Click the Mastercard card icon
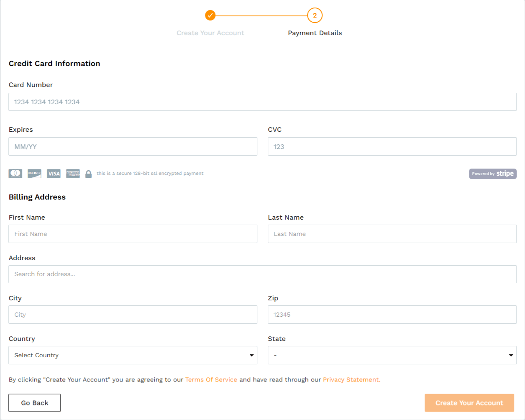 point(15,174)
